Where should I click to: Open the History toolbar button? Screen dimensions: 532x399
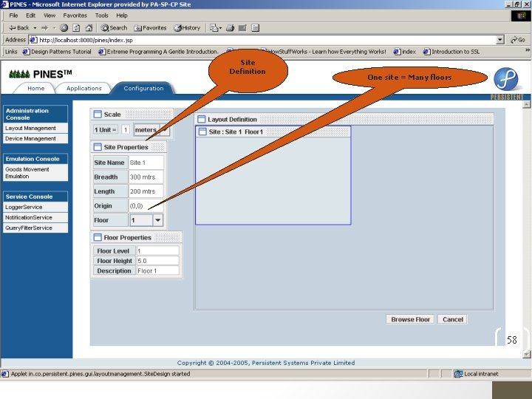pos(187,28)
